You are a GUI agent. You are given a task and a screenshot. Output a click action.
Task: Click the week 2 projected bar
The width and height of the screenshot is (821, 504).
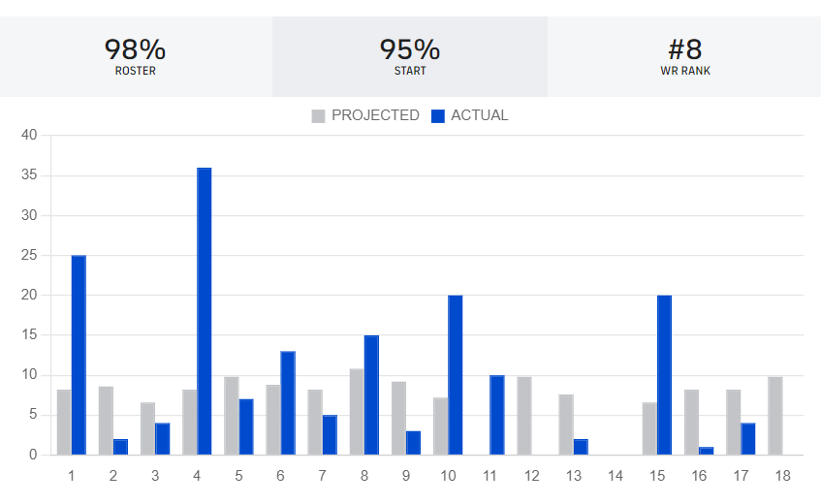point(106,421)
